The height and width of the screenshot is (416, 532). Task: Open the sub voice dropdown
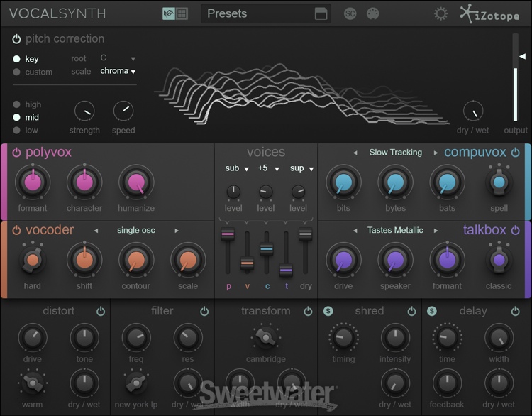(237, 168)
